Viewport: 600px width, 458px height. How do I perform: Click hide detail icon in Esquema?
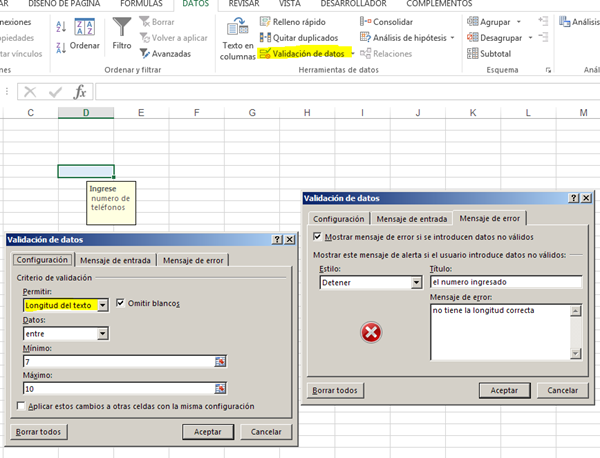tap(543, 37)
